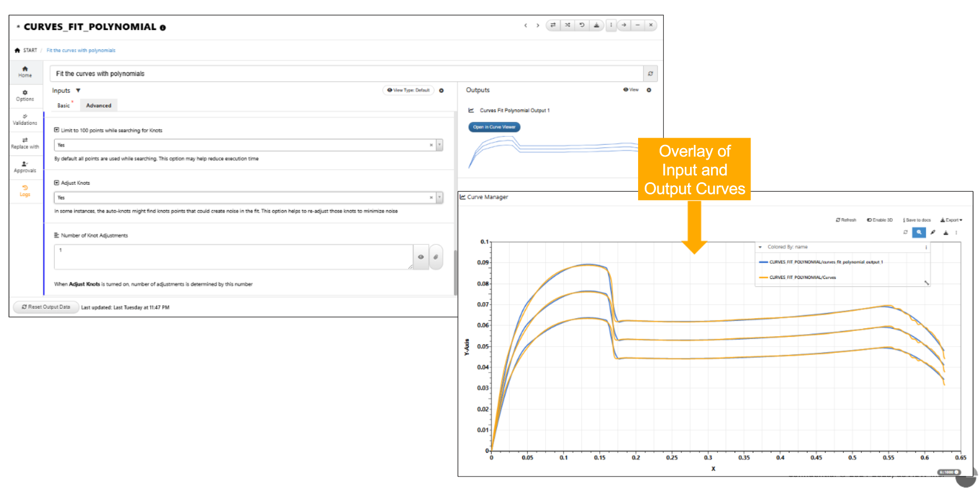Open Options in the left sidebar
980x488 pixels.
coord(25,96)
